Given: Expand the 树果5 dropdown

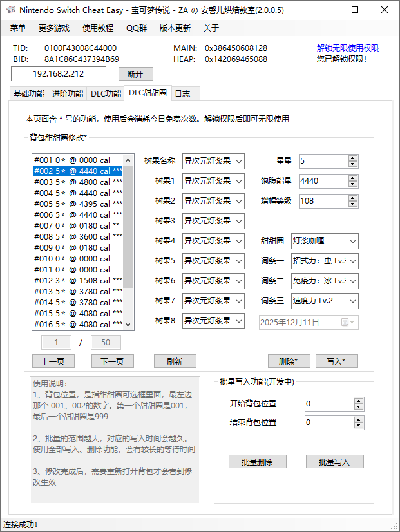Looking at the screenshot, I should coord(239,261).
